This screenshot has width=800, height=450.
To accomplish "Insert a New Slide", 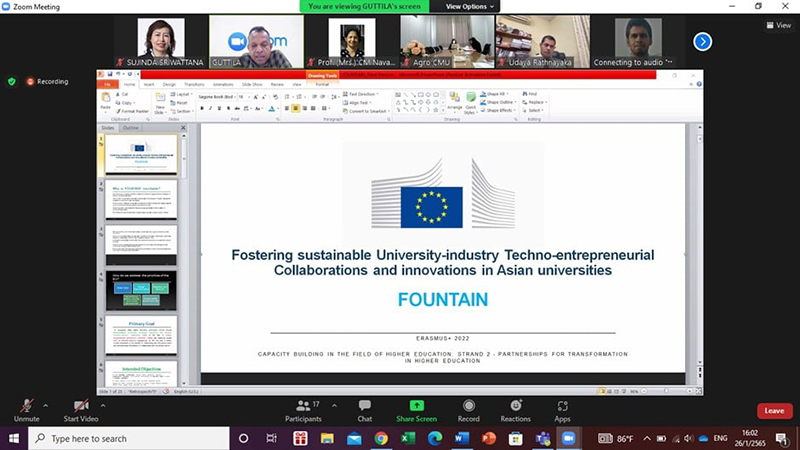I will tap(160, 103).
